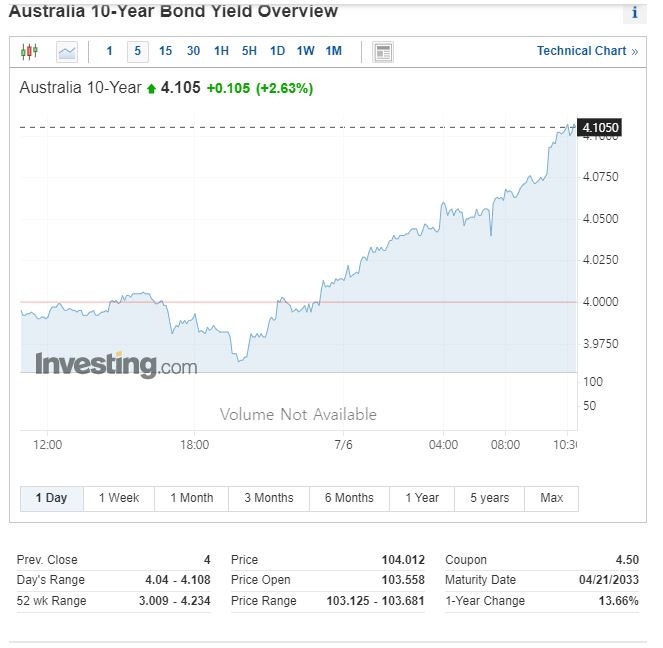
Task: Switch to area chart type
Action: pos(67,52)
